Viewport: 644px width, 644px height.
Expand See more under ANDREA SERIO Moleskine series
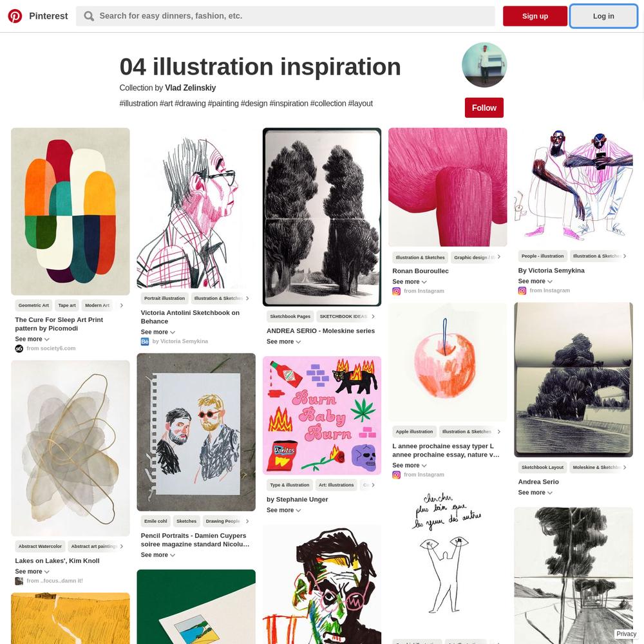pyautogui.click(x=284, y=342)
